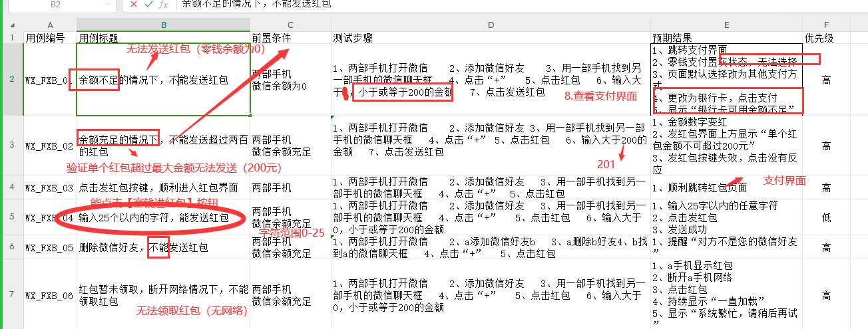Select precondition cell 微信余额为0
Image resolution: width=868 pixels, height=329 pixels.
click(291, 80)
